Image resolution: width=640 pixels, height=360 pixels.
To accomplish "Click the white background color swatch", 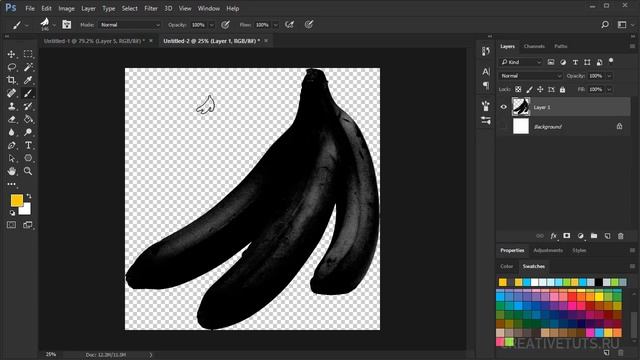I will (x=26, y=210).
